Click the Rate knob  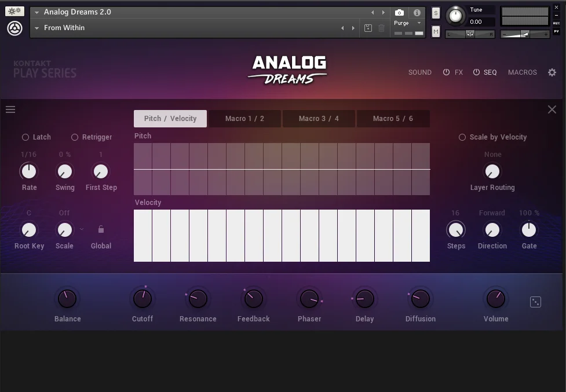29,171
